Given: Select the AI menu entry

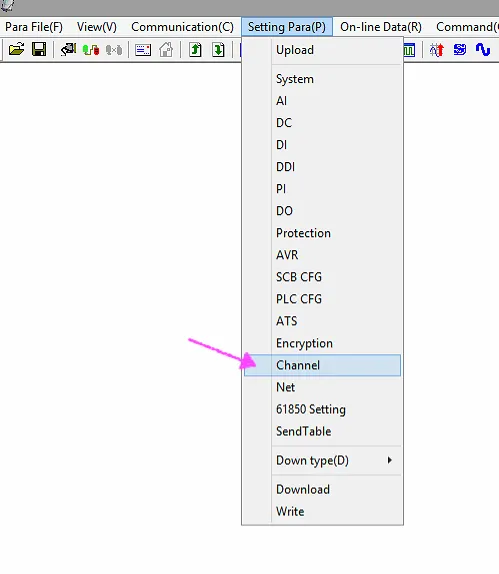Looking at the screenshot, I should point(322,101).
